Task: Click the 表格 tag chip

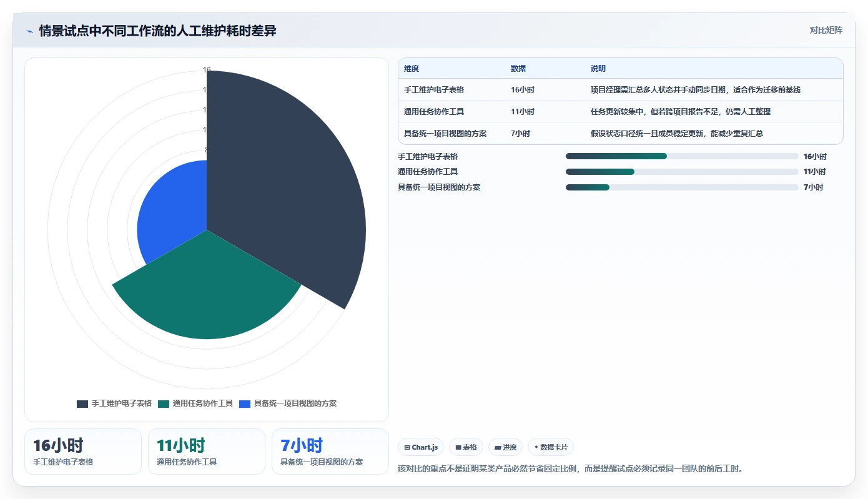Action: coord(466,447)
